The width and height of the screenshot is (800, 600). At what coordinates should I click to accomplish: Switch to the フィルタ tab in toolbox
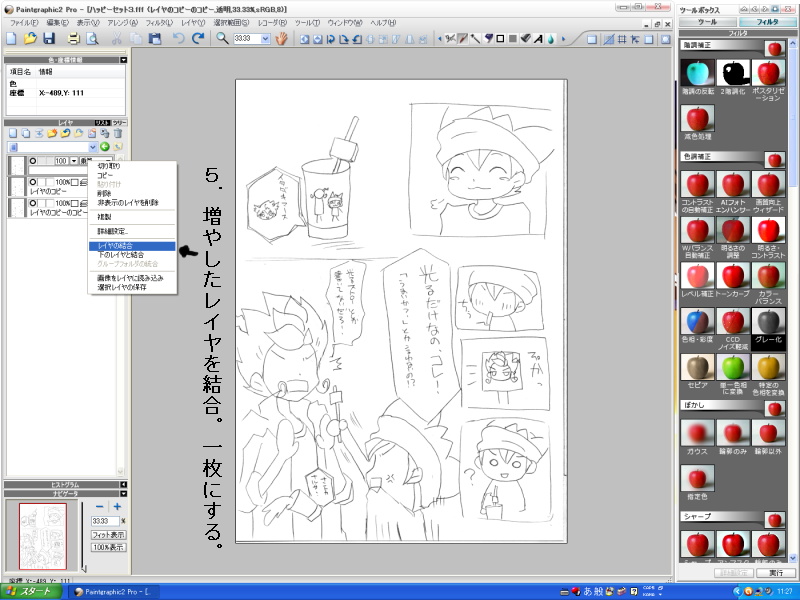coord(767,22)
